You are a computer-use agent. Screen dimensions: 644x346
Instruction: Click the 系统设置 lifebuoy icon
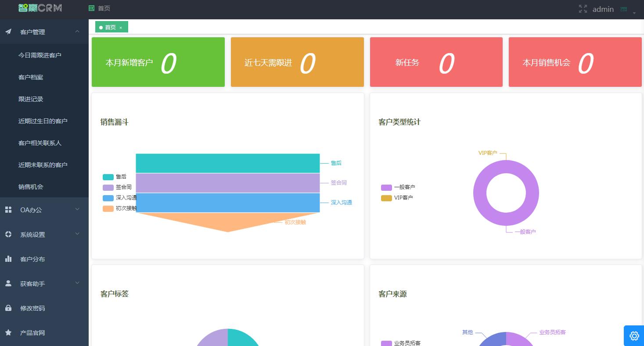point(8,234)
